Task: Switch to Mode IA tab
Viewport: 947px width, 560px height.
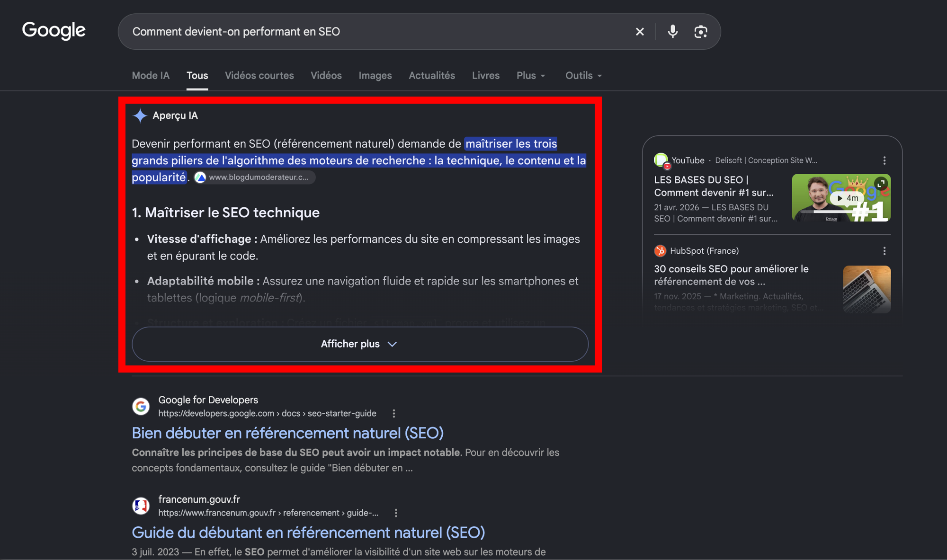Action: click(151, 76)
